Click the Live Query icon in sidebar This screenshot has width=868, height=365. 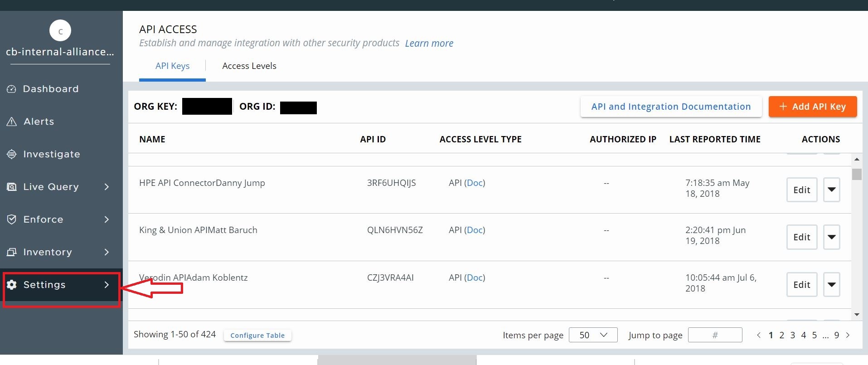(x=12, y=187)
